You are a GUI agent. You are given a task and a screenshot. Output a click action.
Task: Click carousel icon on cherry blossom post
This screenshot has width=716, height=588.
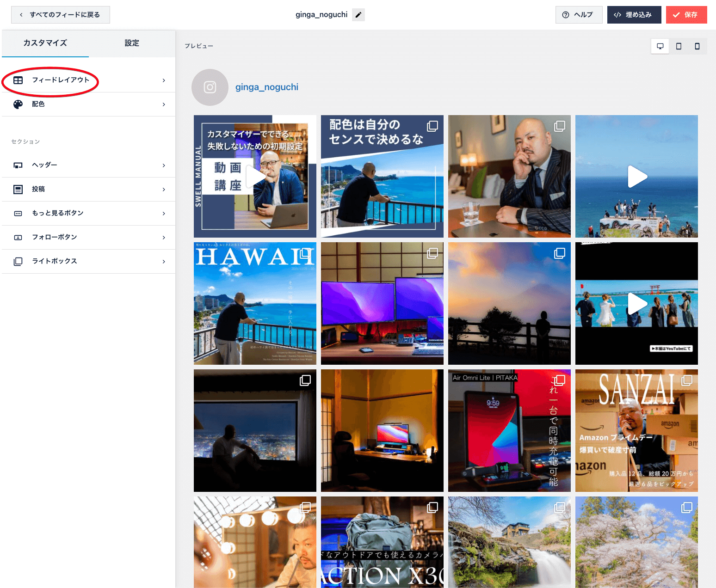point(687,508)
